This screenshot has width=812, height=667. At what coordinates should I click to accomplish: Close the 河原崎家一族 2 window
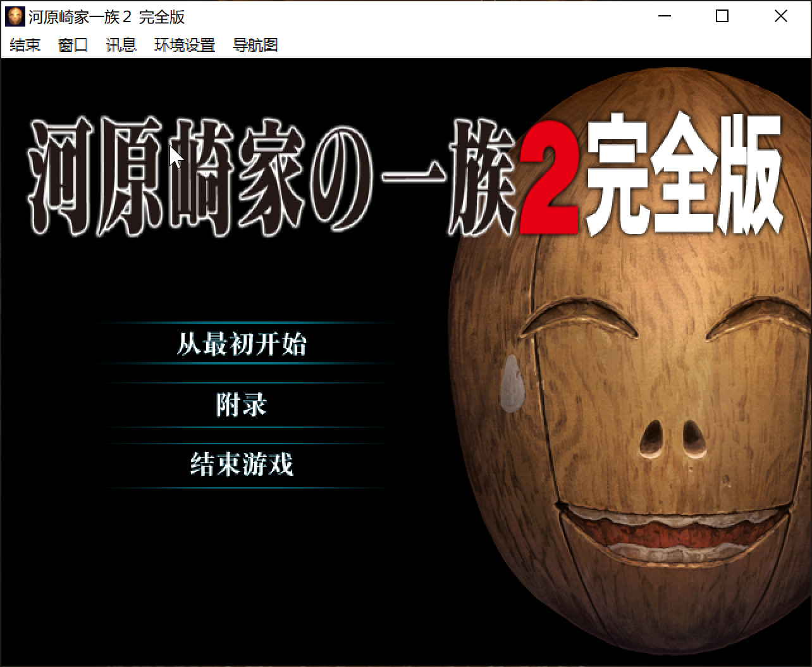click(x=781, y=16)
